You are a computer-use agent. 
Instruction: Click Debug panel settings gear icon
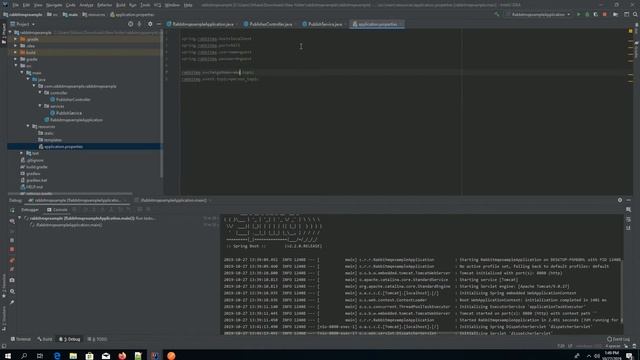pyautogui.click(x=620, y=200)
